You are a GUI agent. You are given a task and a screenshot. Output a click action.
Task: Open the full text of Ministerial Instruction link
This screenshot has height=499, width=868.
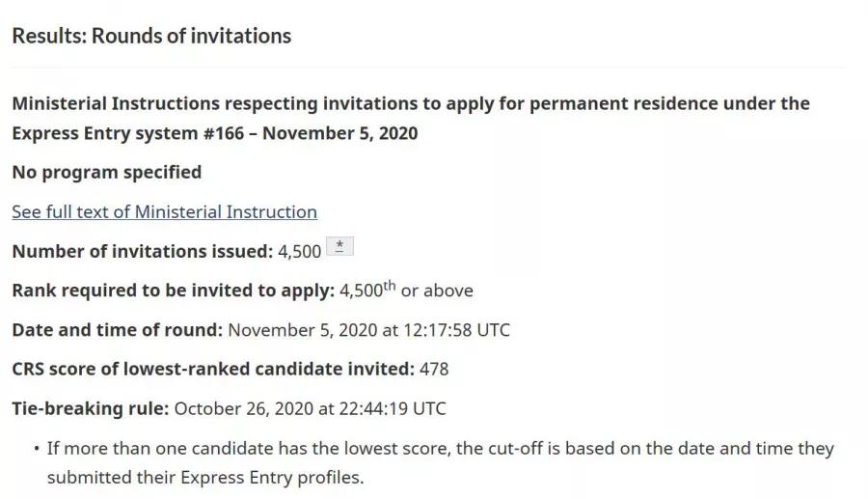pyautogui.click(x=164, y=212)
